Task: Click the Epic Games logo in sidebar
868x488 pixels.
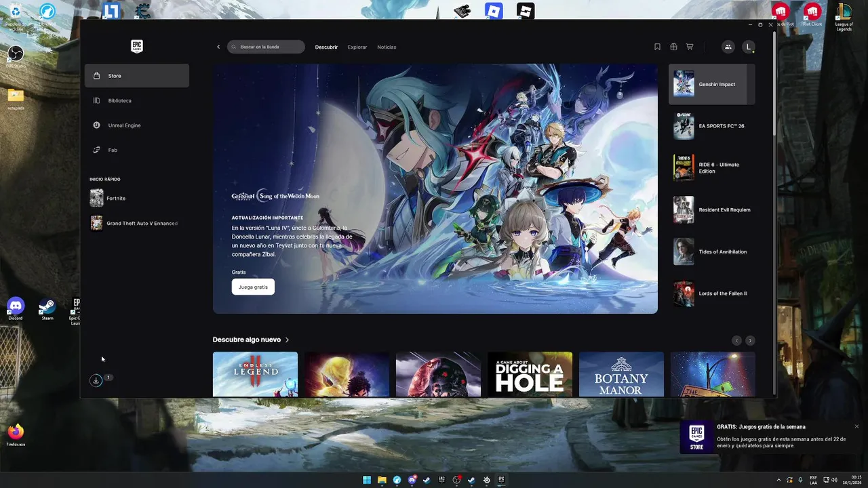Action: [x=137, y=46]
